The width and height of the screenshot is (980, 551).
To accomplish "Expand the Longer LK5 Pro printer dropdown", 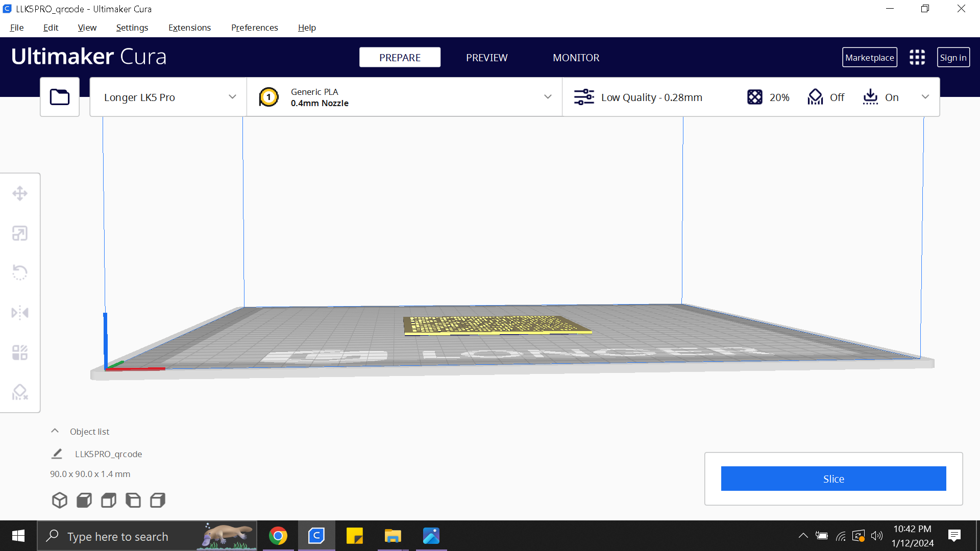I will click(168, 97).
